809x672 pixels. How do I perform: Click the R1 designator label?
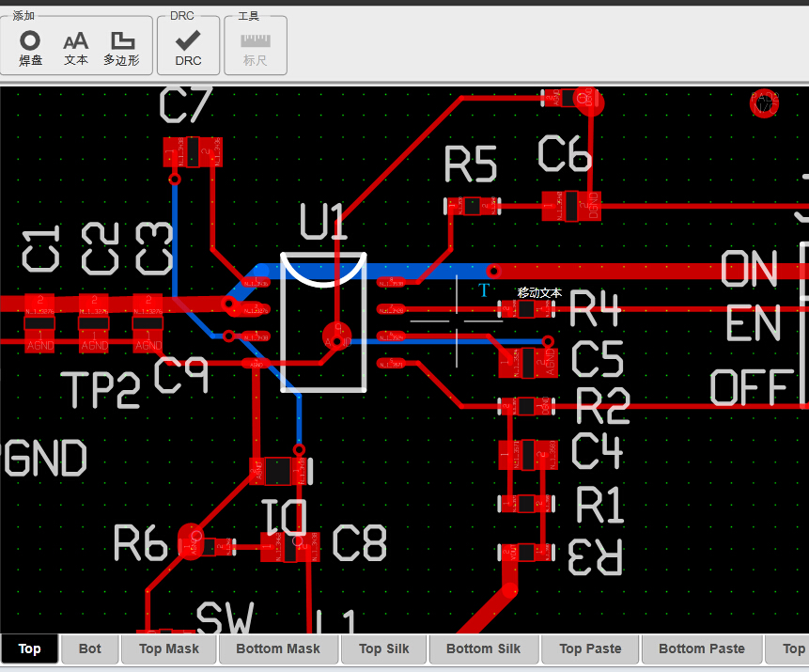(600, 505)
